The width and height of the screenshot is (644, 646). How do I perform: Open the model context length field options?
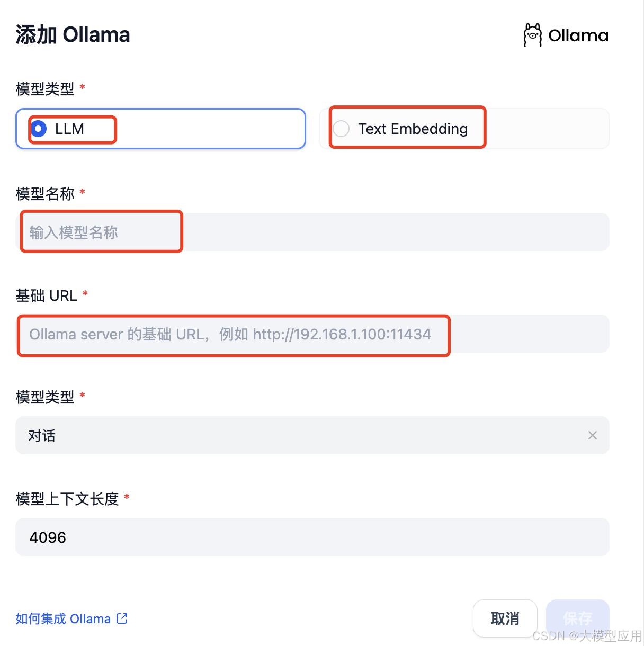[x=312, y=537]
